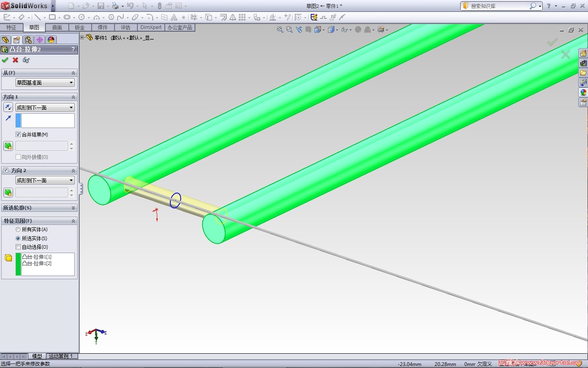Switch to the 办公室产品 tab
The height and width of the screenshot is (368, 588).
click(x=180, y=27)
